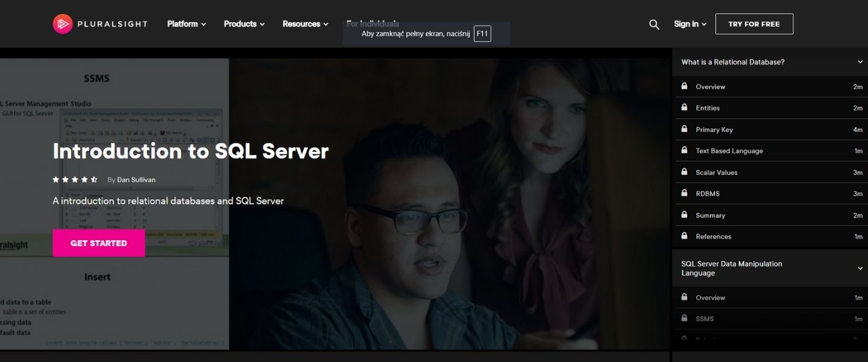Select the RDBMS lesson title

click(x=708, y=194)
